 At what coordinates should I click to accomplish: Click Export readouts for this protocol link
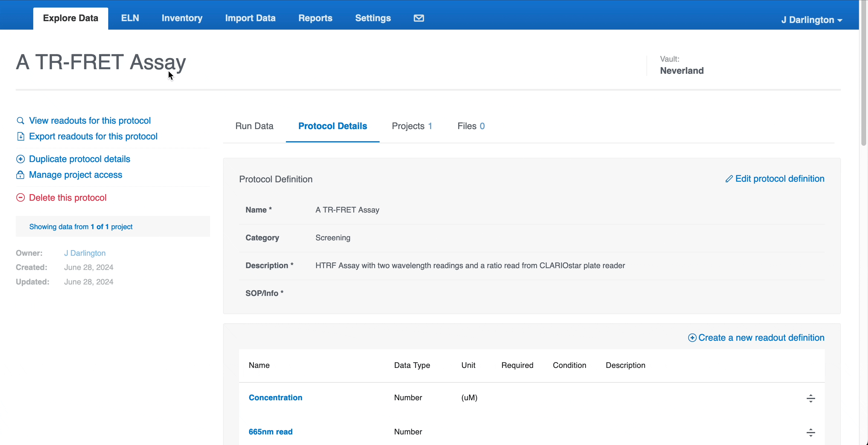click(93, 137)
